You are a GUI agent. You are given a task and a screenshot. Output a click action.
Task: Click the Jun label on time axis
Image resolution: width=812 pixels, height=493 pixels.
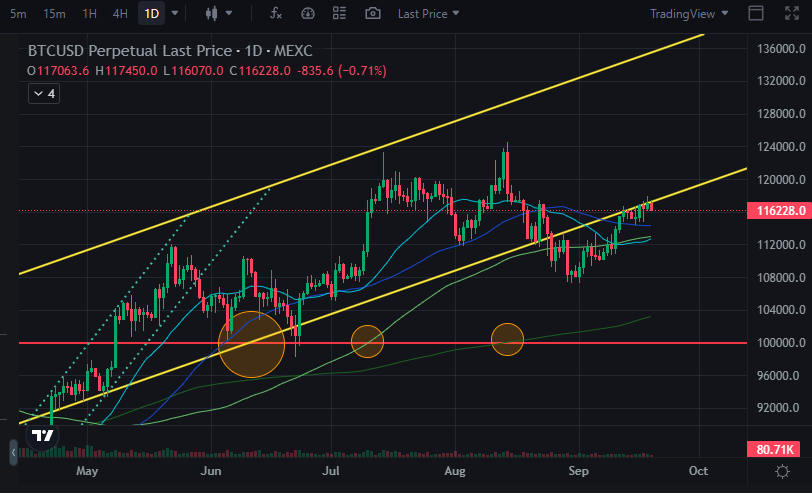(x=211, y=471)
